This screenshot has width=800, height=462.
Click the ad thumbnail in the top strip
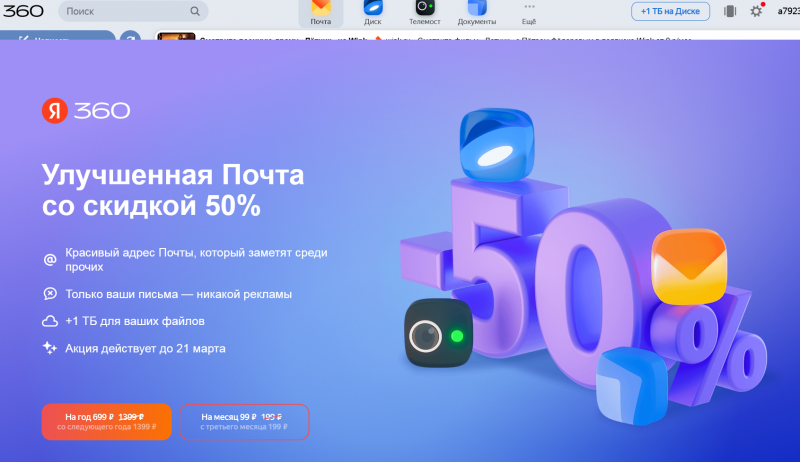tap(175, 38)
